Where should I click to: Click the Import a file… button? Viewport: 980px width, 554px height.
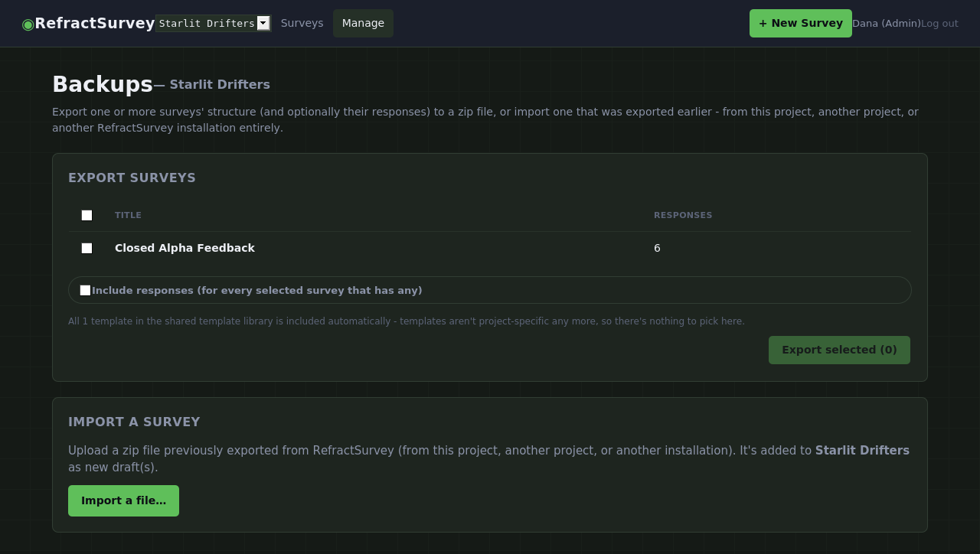coord(123,500)
